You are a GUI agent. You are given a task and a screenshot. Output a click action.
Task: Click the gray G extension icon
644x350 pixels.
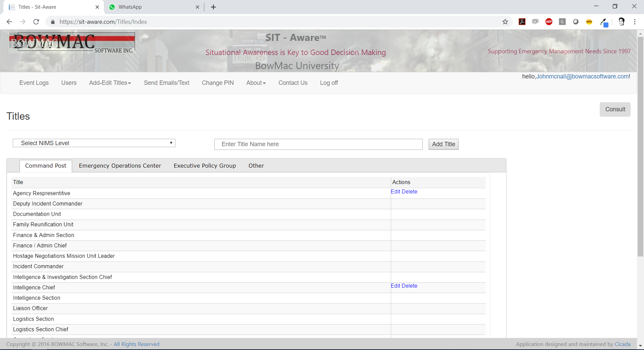coord(562,22)
